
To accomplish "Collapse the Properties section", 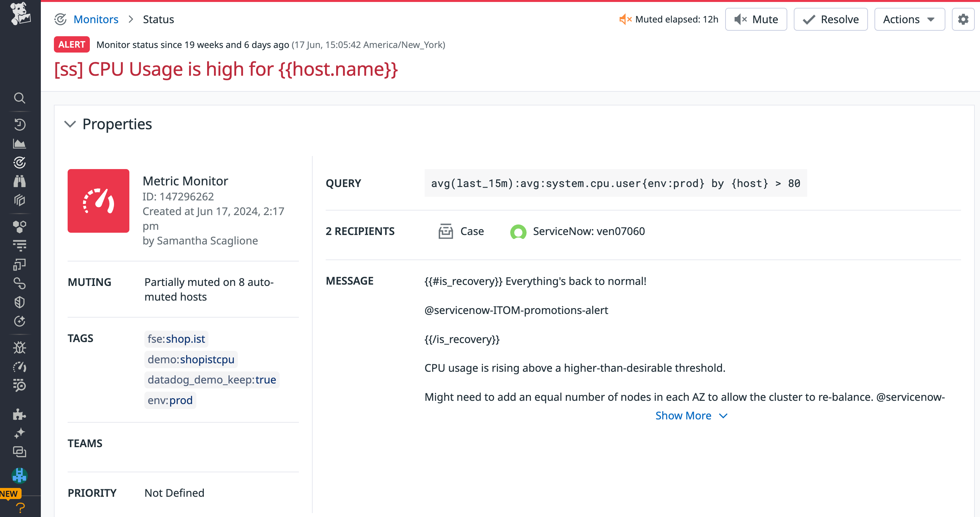I will (70, 124).
